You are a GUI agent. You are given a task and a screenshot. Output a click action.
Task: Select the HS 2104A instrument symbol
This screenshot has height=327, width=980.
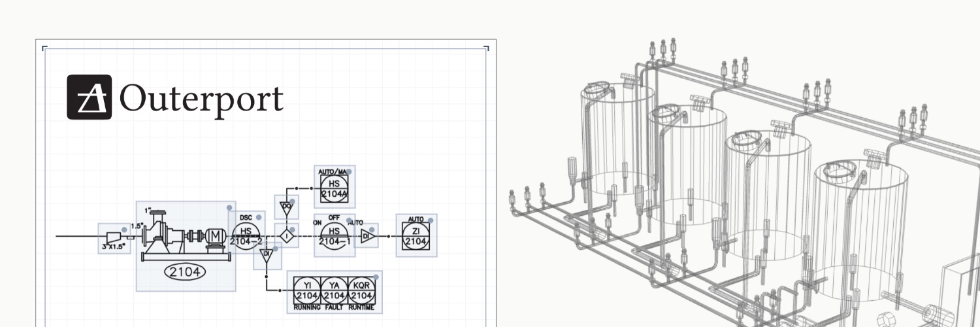pos(335,188)
